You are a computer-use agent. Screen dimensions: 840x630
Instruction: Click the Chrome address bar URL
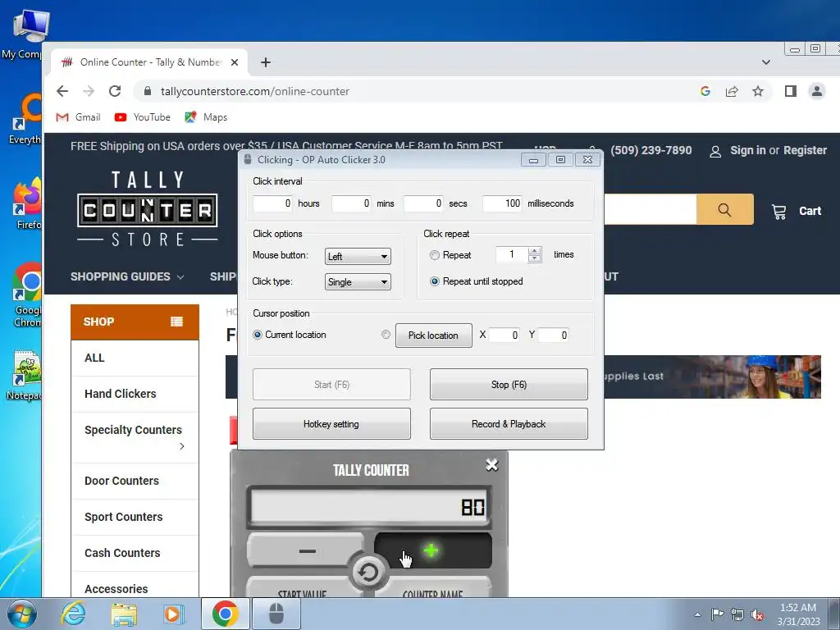[x=255, y=91]
